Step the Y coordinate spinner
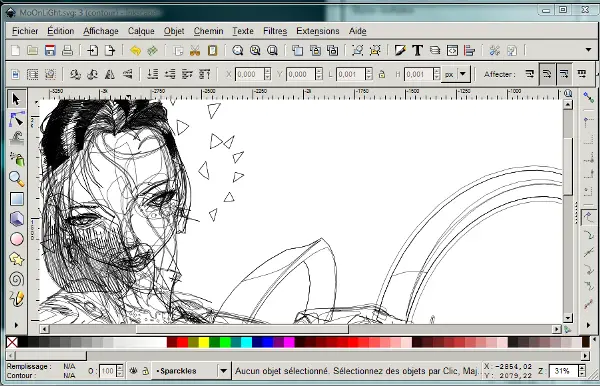Image resolution: width=600 pixels, height=386 pixels. click(319, 74)
